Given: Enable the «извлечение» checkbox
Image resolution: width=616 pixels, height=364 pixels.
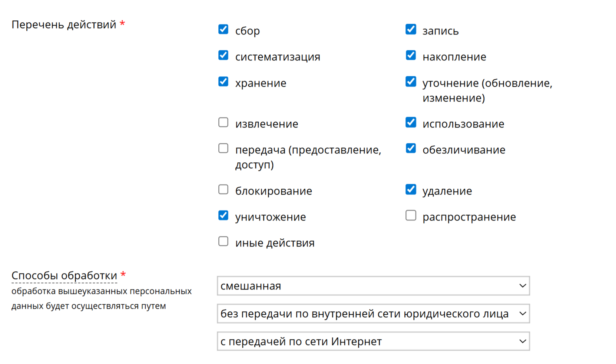Looking at the screenshot, I should [x=223, y=122].
